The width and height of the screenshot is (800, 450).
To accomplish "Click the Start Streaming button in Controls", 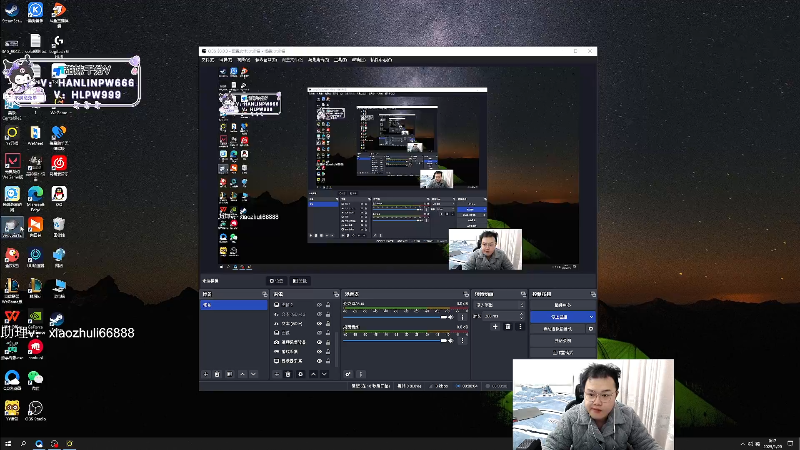I will point(563,305).
